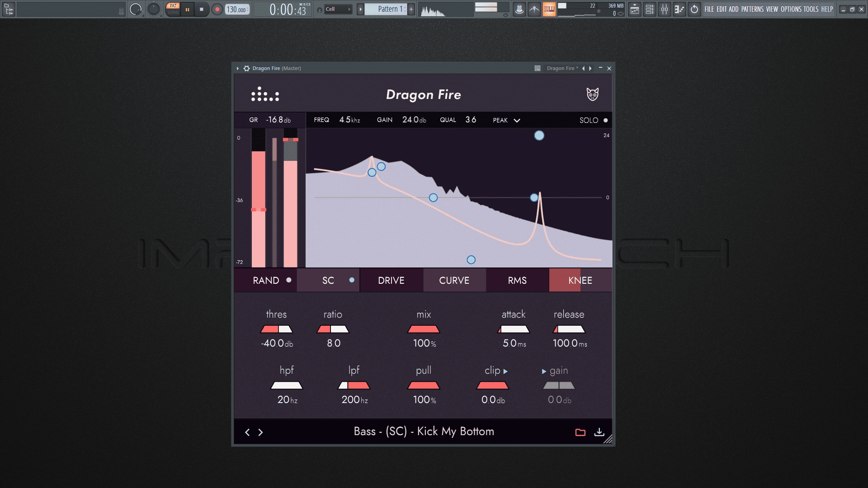Click the master pitch knob
Screen dimensions: 868x488
154,9
